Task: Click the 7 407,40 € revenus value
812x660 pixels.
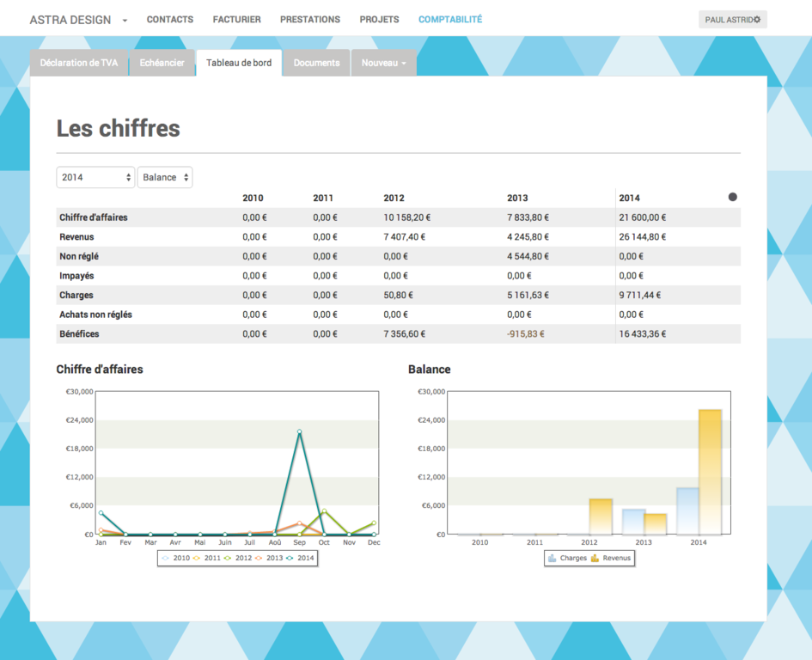Action: [x=405, y=236]
